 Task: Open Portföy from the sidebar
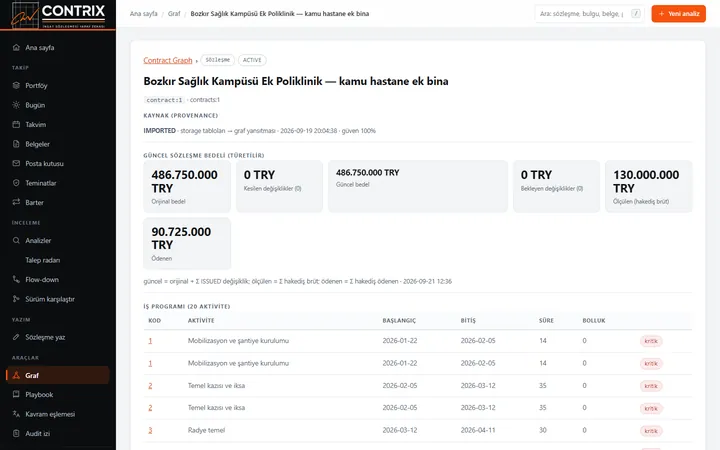(58, 85)
